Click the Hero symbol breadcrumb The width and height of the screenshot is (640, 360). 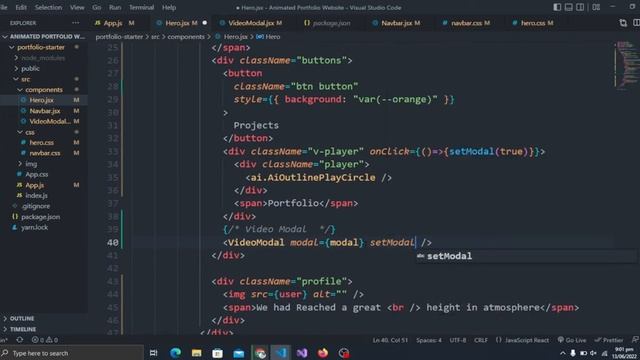click(x=273, y=37)
